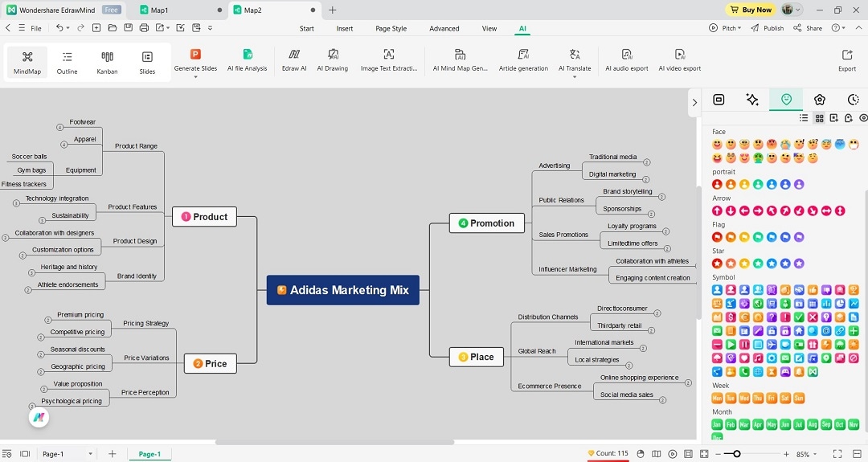
Task: Switch to Slides view mode
Action: tap(147, 63)
